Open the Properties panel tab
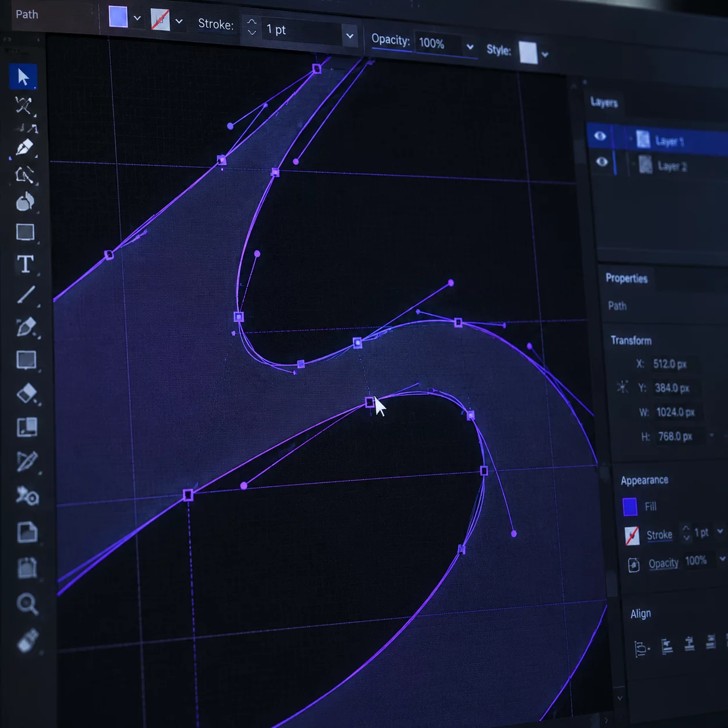Image resolution: width=728 pixels, height=728 pixels. (626, 278)
